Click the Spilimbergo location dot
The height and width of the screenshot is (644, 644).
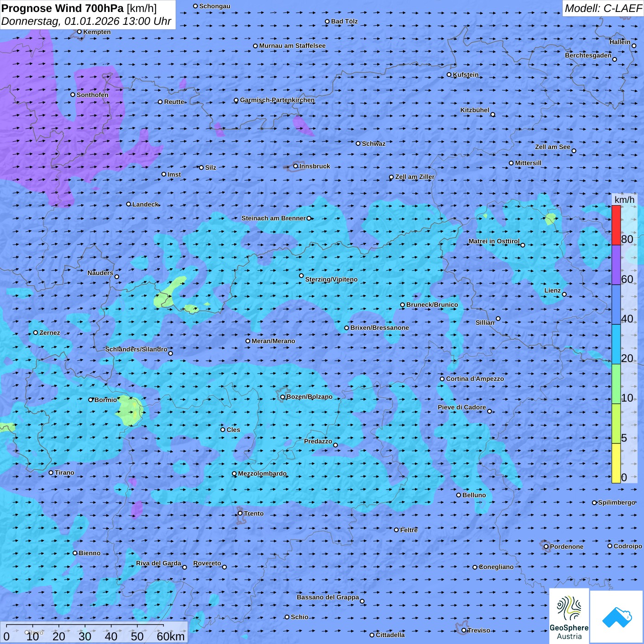pyautogui.click(x=594, y=503)
